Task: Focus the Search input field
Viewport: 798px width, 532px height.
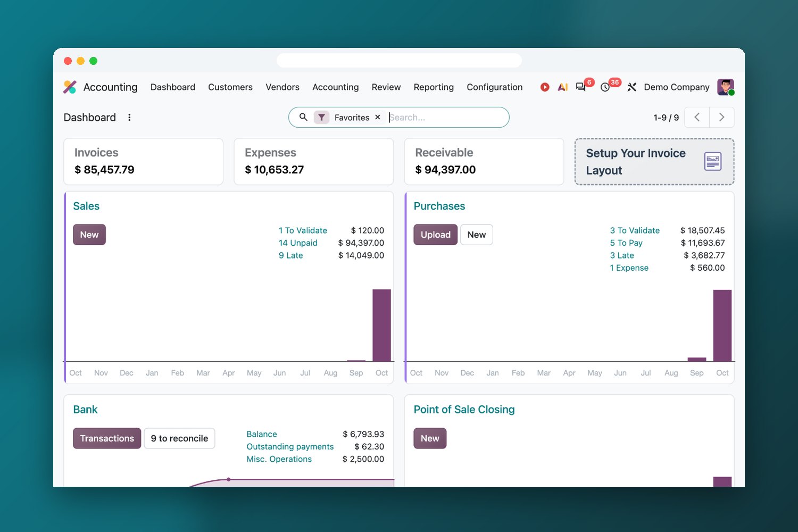Action: [x=447, y=117]
